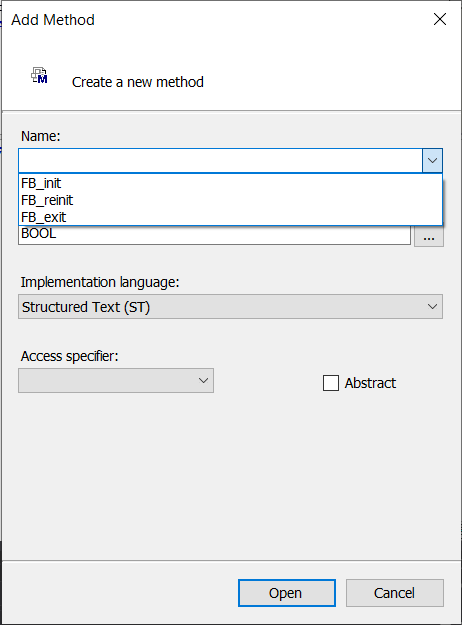Choose FB_reinit from the name list
Screen dimensions: 462x625
(230, 200)
